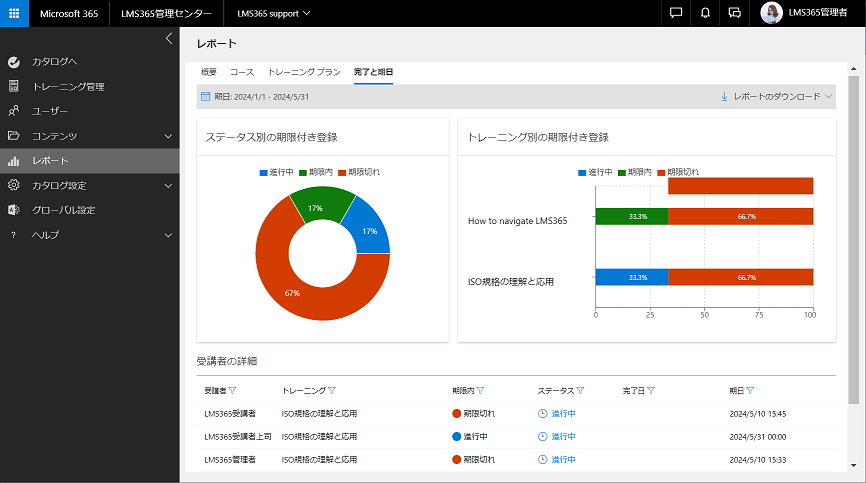Toggle 期限内 legend in donut chart
Image resolution: width=866 pixels, height=483 pixels.
(x=316, y=172)
